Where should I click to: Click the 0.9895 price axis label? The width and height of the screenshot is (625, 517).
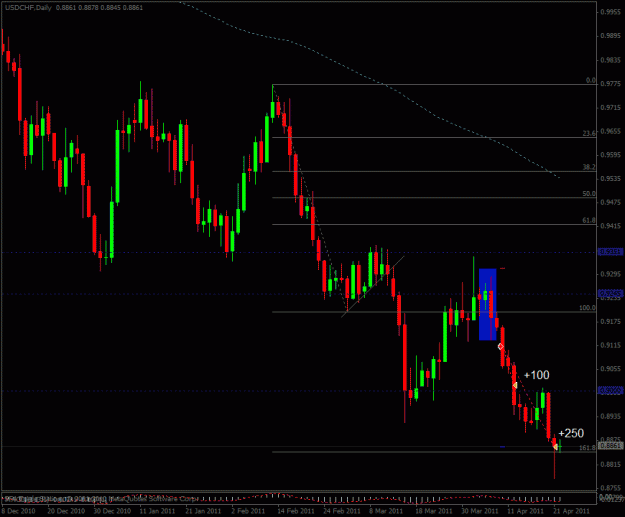point(611,36)
